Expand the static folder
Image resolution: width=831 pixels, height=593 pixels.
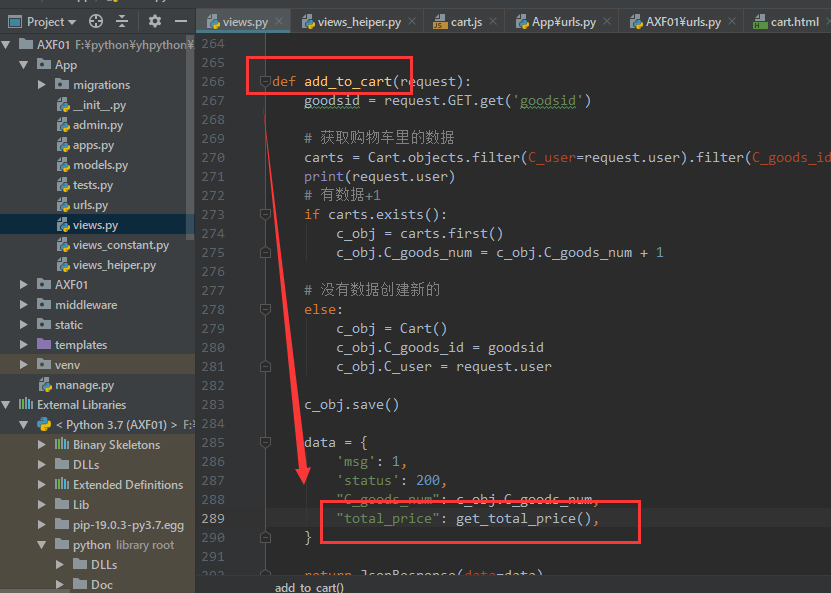pyautogui.click(x=24, y=325)
